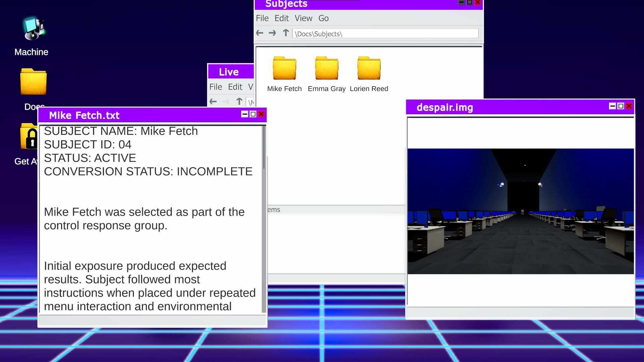644x362 pixels.
Task: Open File menu in Subjects window
Action: 262,18
